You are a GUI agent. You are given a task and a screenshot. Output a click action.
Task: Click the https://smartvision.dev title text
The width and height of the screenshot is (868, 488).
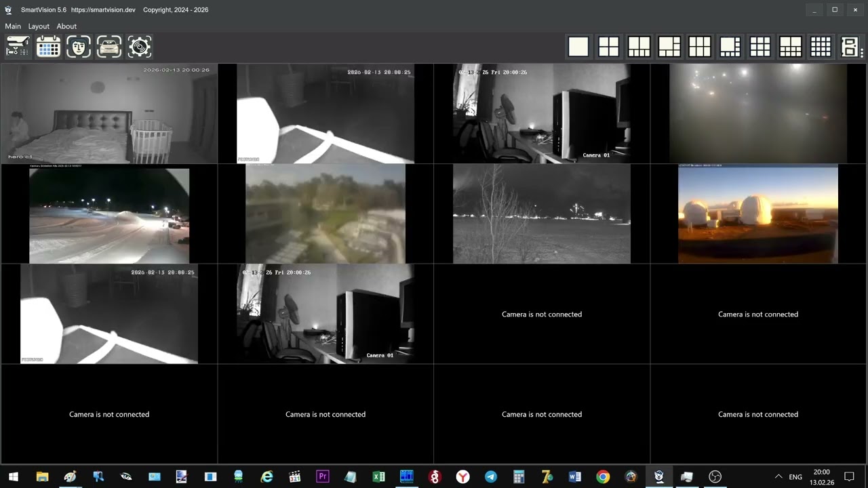103,10
